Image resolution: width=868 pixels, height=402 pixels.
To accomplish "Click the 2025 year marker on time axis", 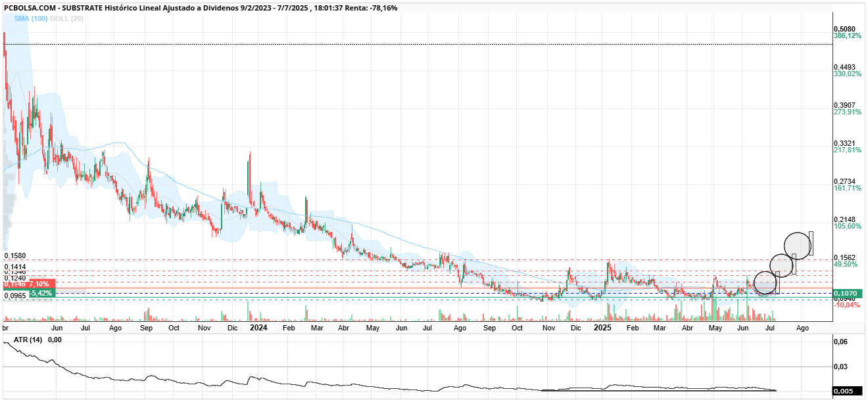I will (602, 326).
